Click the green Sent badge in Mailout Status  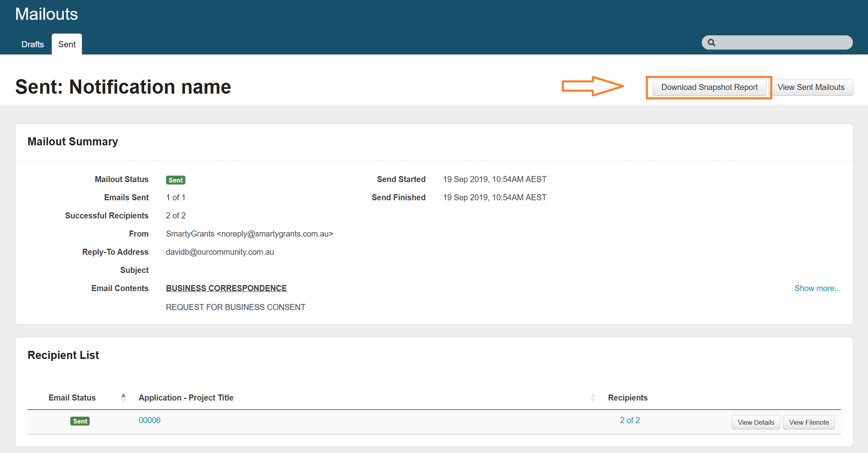175,180
